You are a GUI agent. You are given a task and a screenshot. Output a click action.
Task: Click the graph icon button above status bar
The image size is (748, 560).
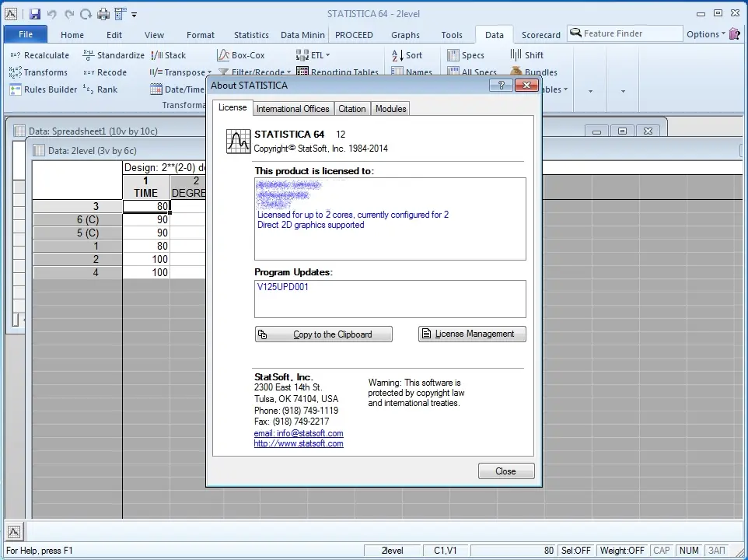pyautogui.click(x=14, y=531)
